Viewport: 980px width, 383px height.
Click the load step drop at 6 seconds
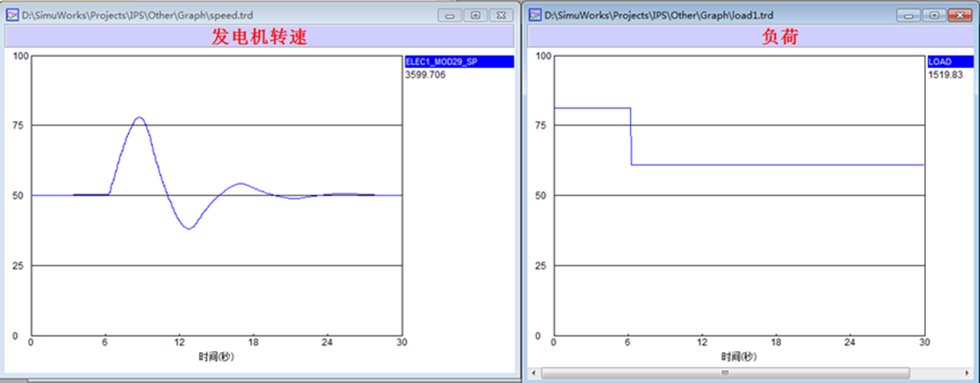click(x=631, y=137)
